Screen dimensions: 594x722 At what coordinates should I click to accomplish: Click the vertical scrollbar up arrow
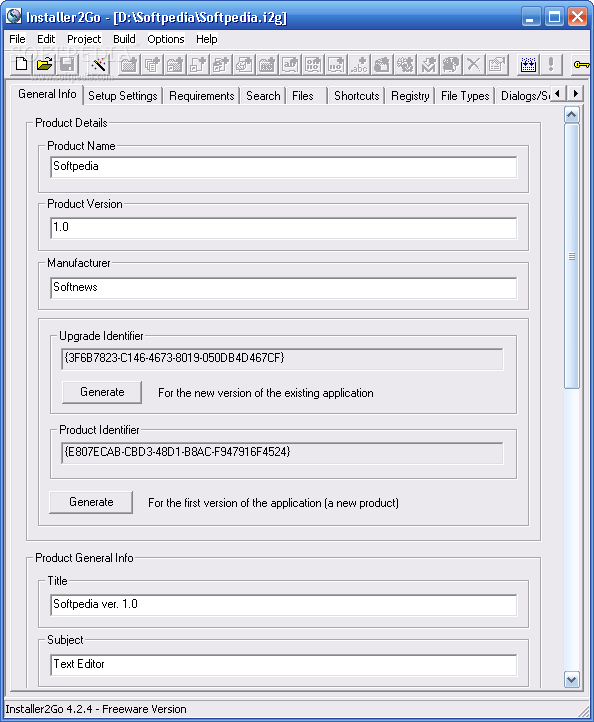click(571, 114)
